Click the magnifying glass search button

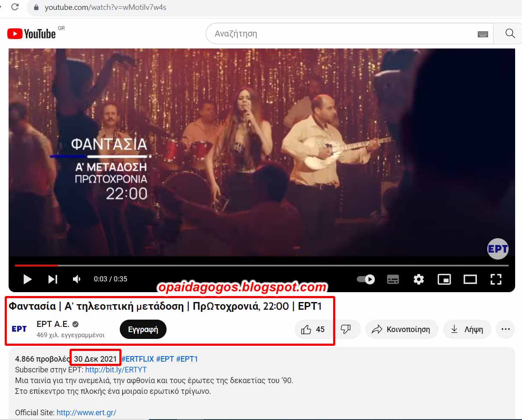tap(510, 33)
